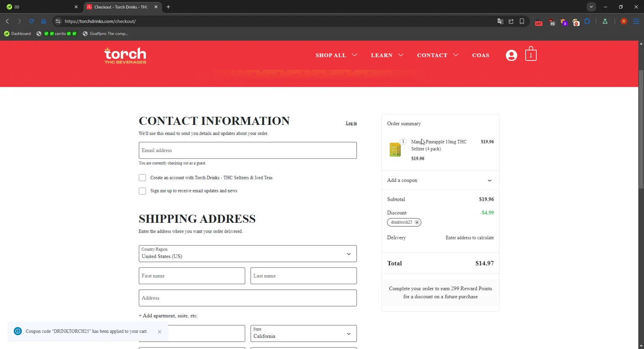Image resolution: width=644 pixels, height=349 pixels.
Task: Click the Log in link
Action: [351, 123]
